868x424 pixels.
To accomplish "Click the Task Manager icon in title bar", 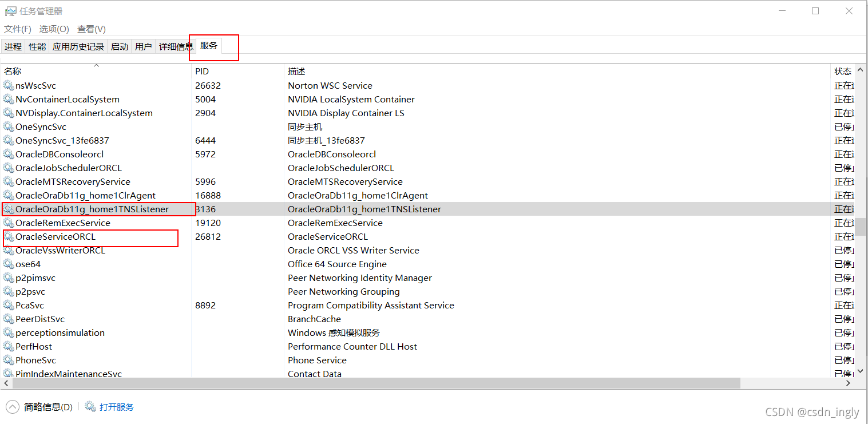I will [12, 10].
